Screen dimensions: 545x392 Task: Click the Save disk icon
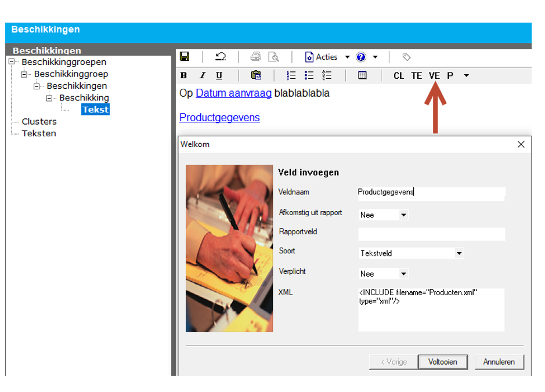(x=185, y=57)
